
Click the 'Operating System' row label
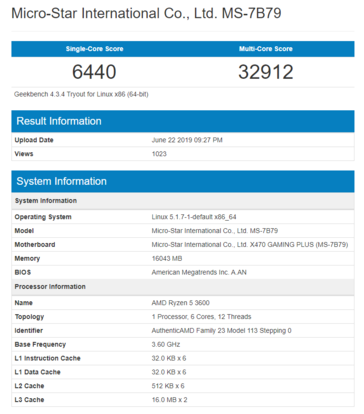(x=43, y=217)
